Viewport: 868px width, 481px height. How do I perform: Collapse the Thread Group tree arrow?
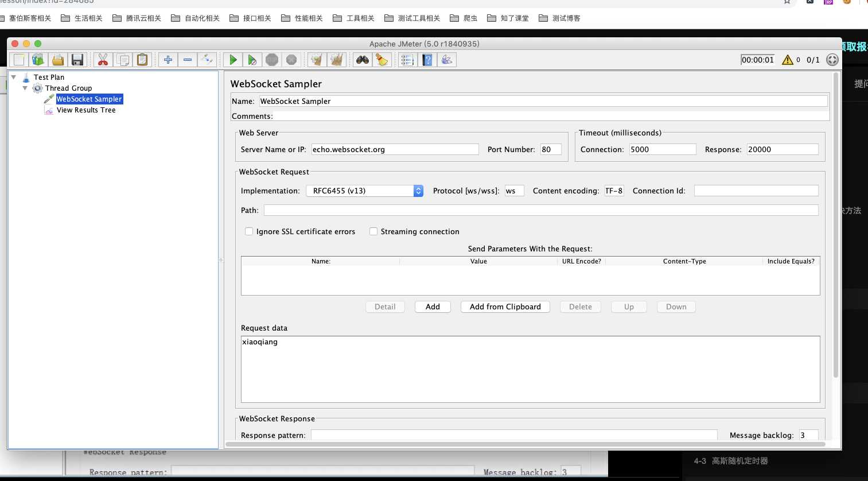(x=25, y=88)
